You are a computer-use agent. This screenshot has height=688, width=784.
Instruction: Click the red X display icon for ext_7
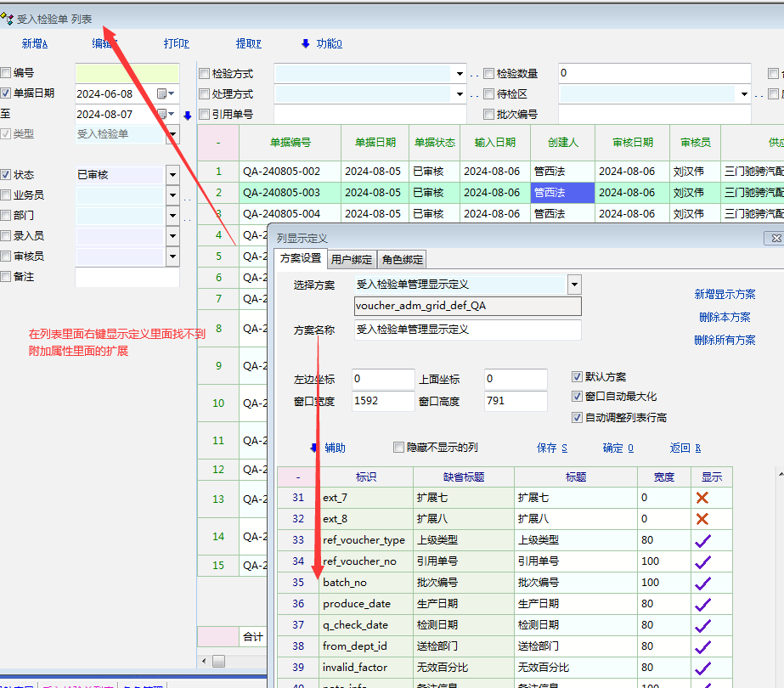[x=702, y=498]
